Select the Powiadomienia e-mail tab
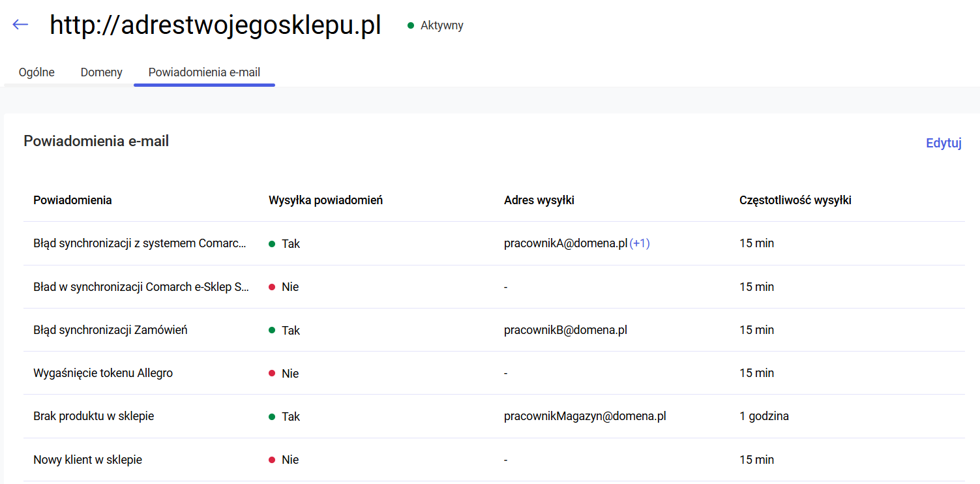980x484 pixels. point(204,72)
